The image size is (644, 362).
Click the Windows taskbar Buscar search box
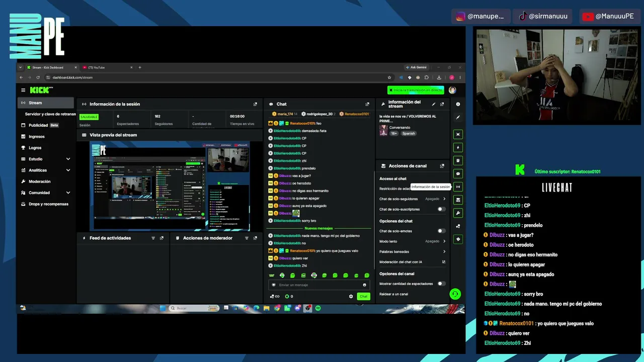(x=194, y=308)
